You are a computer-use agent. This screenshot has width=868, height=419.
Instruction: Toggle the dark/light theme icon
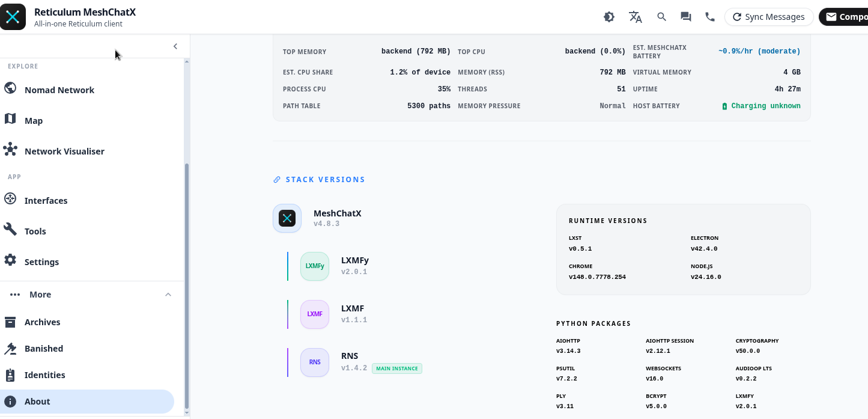[609, 17]
